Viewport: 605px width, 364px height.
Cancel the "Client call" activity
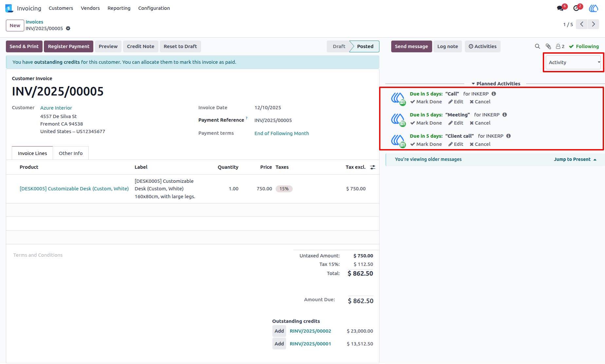point(480,144)
